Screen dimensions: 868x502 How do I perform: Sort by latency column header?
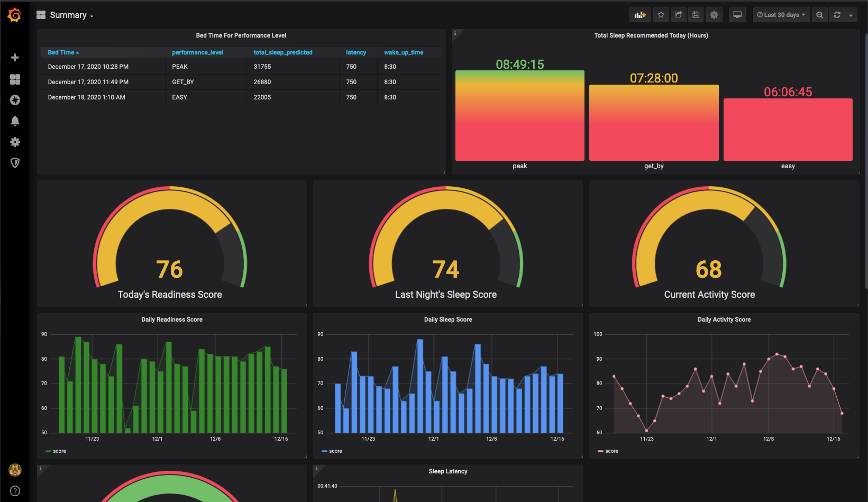point(356,52)
